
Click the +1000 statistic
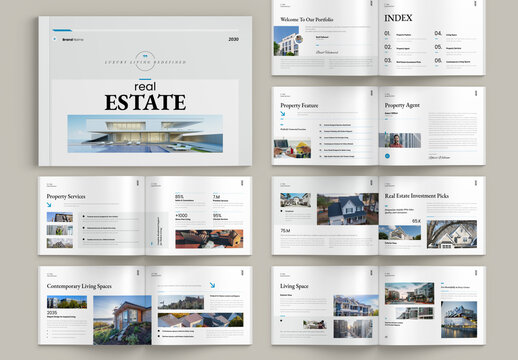(x=181, y=215)
